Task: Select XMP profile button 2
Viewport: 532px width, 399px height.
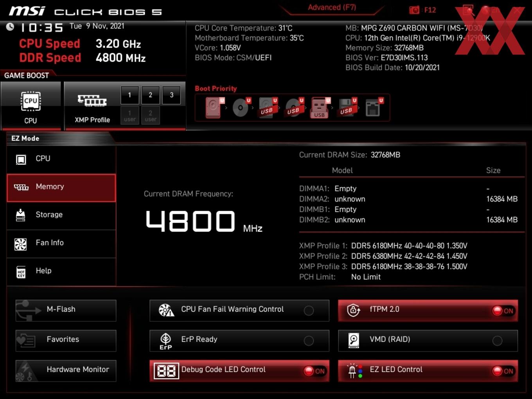Action: coord(150,95)
